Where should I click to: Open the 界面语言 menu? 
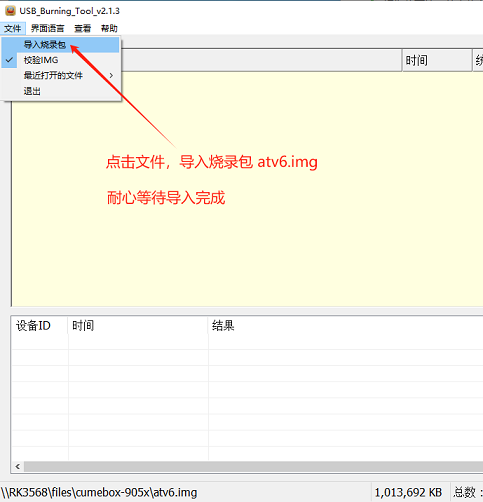click(x=47, y=29)
